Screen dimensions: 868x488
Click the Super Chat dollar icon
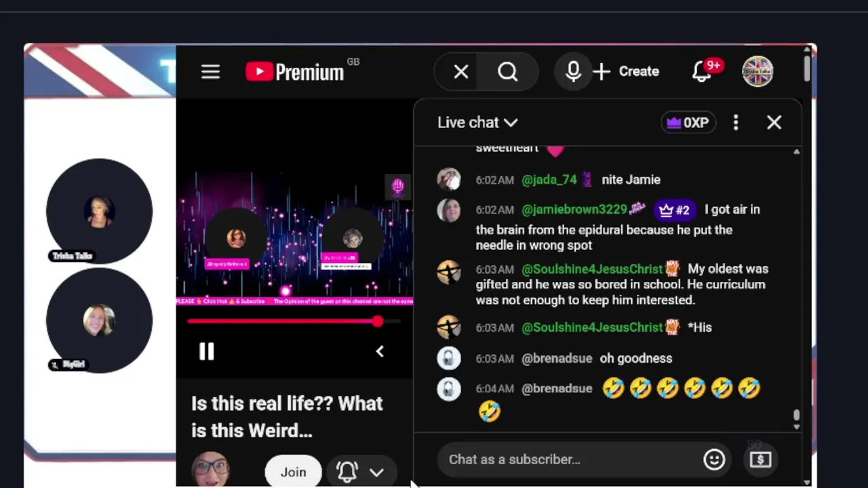coord(760,460)
